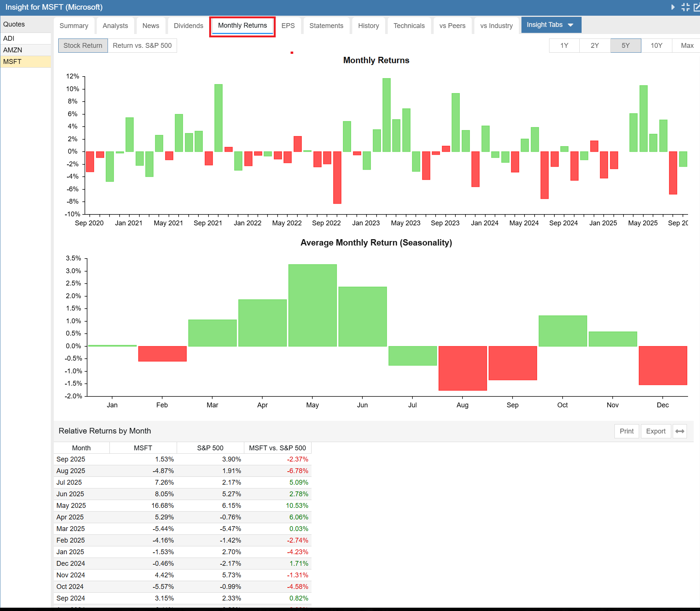
Task: Set the time range to 10Y
Action: pyautogui.click(x=656, y=46)
